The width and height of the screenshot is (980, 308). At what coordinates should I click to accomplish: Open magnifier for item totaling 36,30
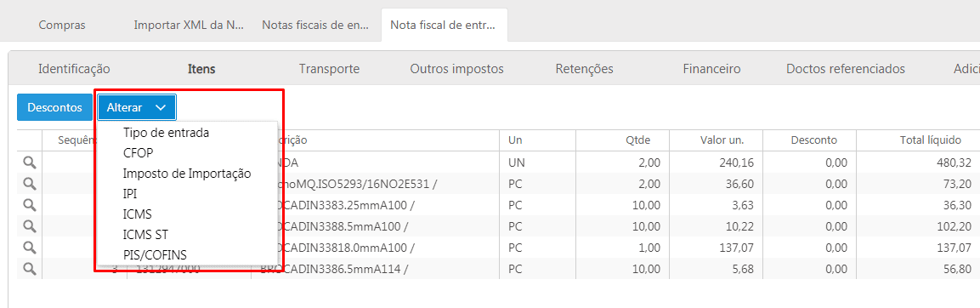[x=30, y=205]
